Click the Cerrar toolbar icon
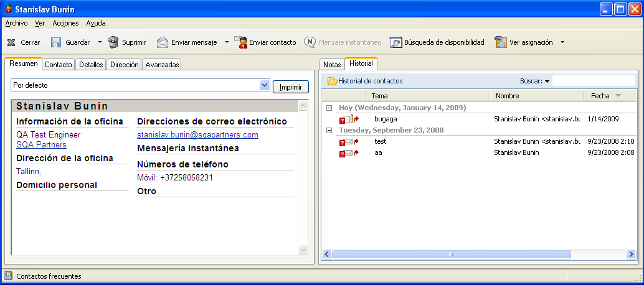The height and width of the screenshot is (285, 644). tap(11, 42)
